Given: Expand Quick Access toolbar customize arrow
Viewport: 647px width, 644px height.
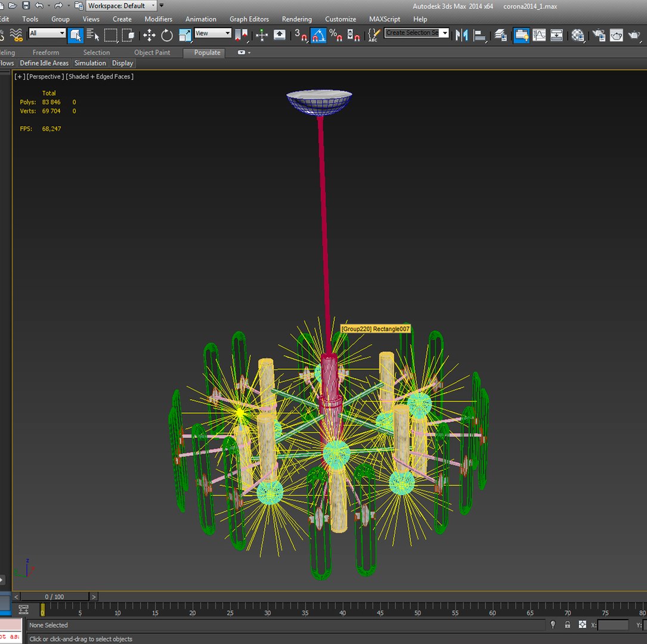Looking at the screenshot, I should pyautogui.click(x=162, y=5).
